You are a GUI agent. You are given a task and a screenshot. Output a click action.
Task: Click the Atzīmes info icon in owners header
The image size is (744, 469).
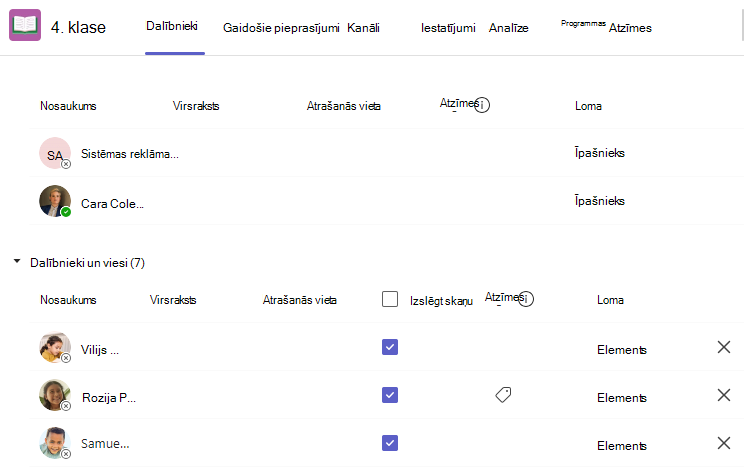(x=482, y=105)
